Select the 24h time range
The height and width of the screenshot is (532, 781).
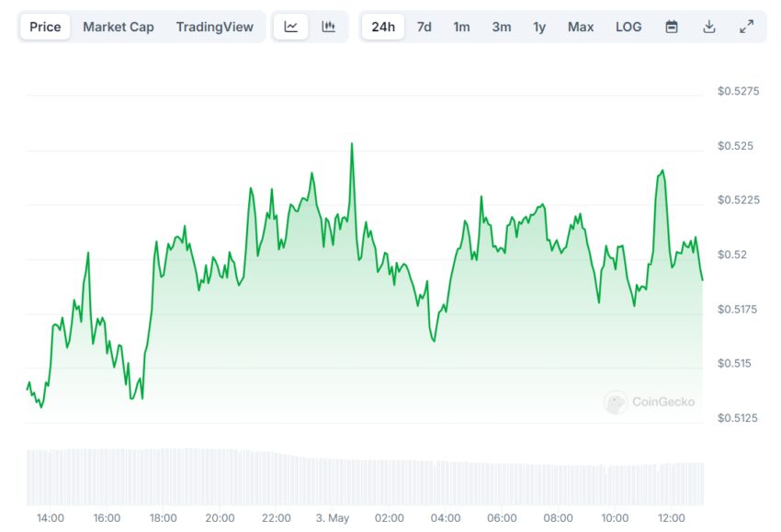pyautogui.click(x=383, y=27)
